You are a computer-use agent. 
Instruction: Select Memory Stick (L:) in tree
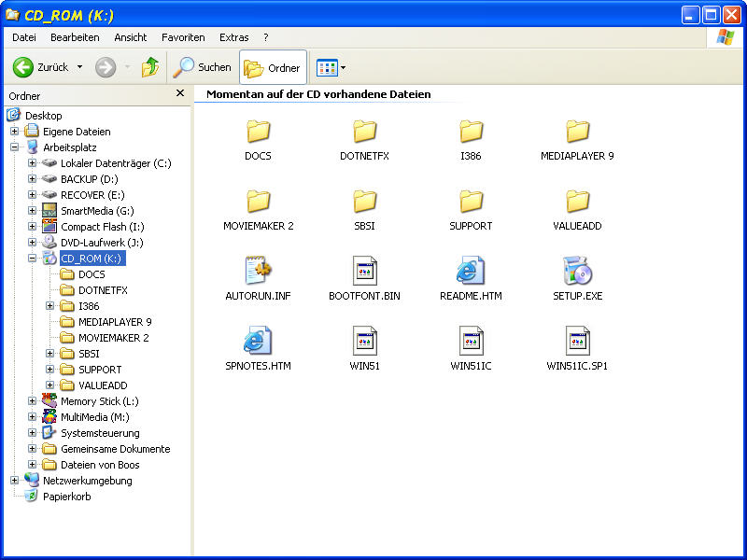click(x=100, y=401)
